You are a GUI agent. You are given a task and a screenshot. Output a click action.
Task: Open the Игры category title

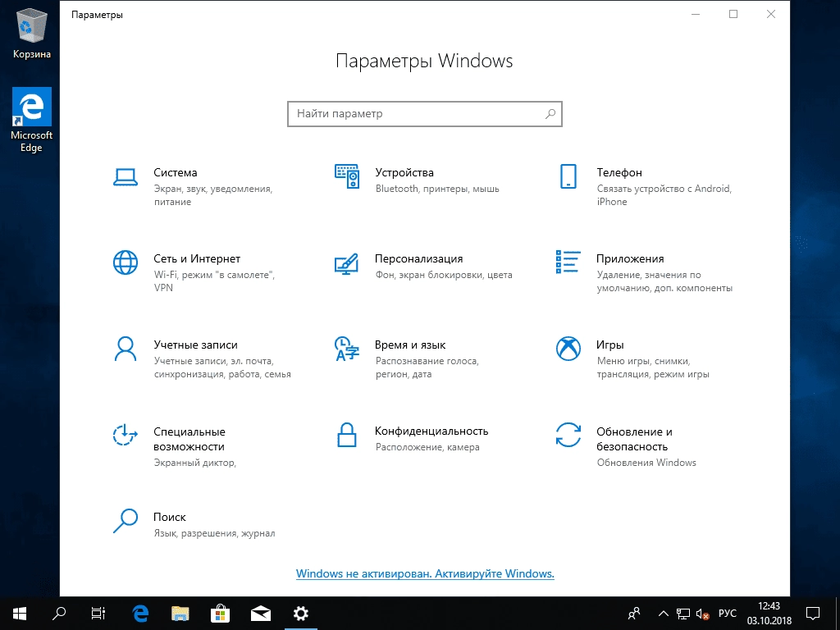(x=610, y=345)
